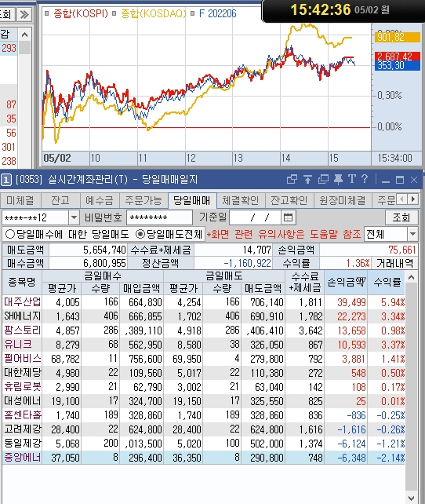Click the 2,687.42 KOSPI price label
Image resolution: width=425 pixels, height=504 pixels.
[x=398, y=57]
